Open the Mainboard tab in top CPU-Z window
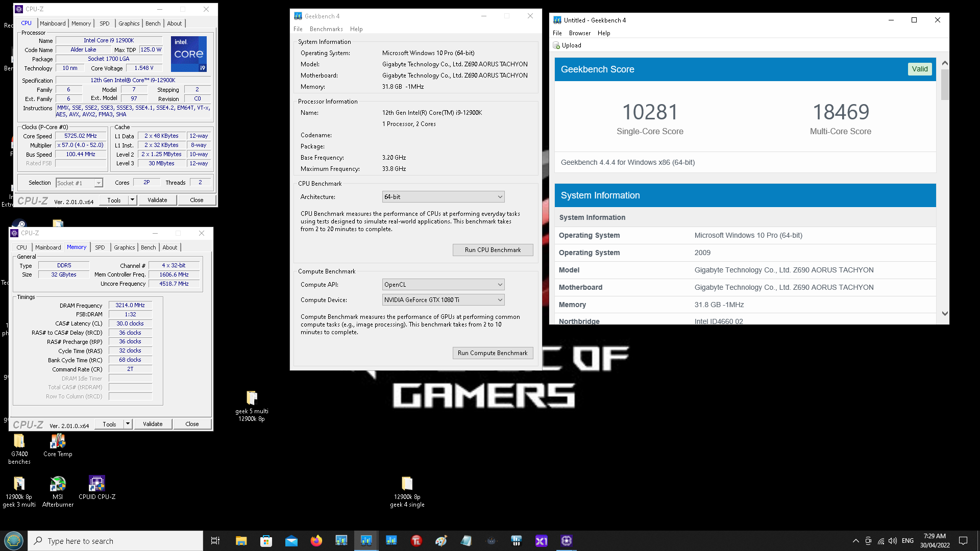Screen dimensions: 980x551 53,23
